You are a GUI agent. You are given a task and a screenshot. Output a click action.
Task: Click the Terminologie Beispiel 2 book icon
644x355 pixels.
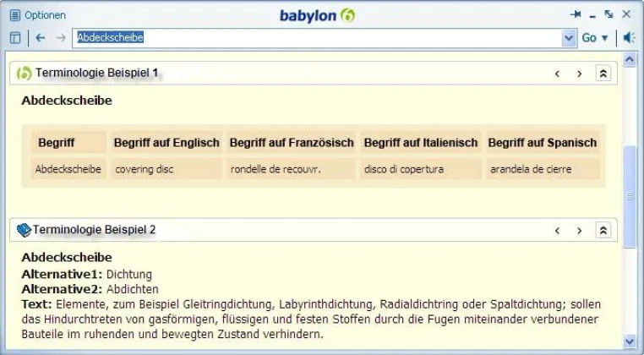pos(24,230)
